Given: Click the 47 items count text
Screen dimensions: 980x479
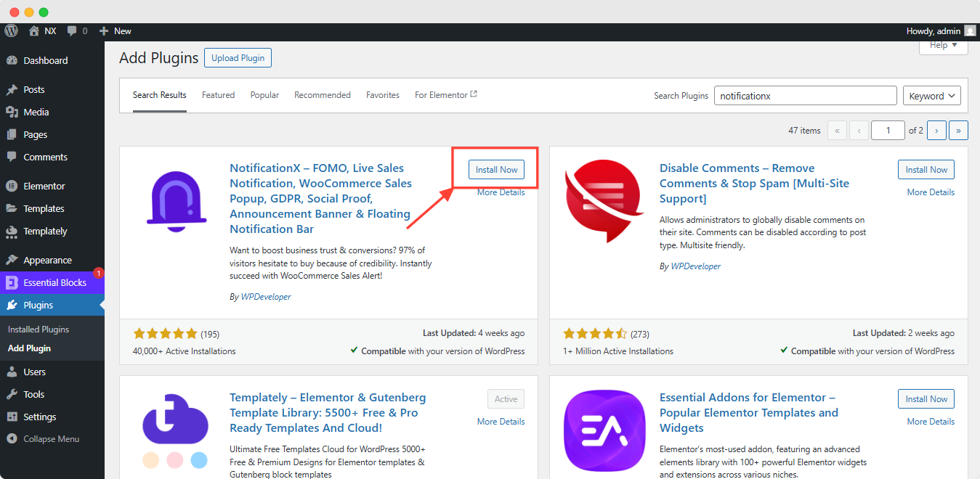Looking at the screenshot, I should pos(804,131).
